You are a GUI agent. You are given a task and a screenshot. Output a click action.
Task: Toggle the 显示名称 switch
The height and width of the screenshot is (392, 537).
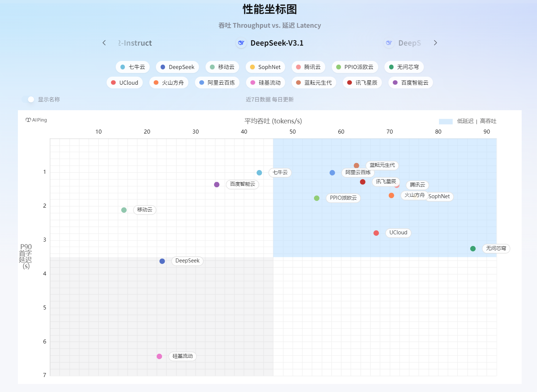[28, 99]
